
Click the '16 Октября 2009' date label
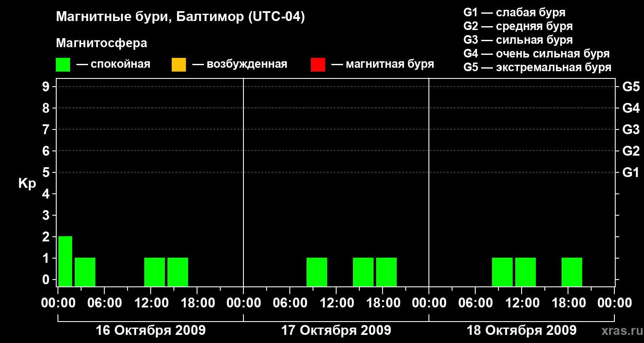pyautogui.click(x=151, y=331)
